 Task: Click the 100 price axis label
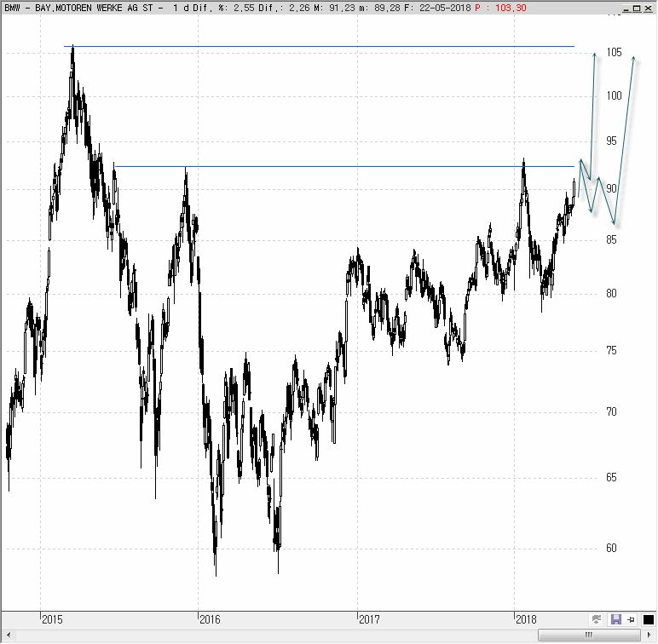click(614, 96)
